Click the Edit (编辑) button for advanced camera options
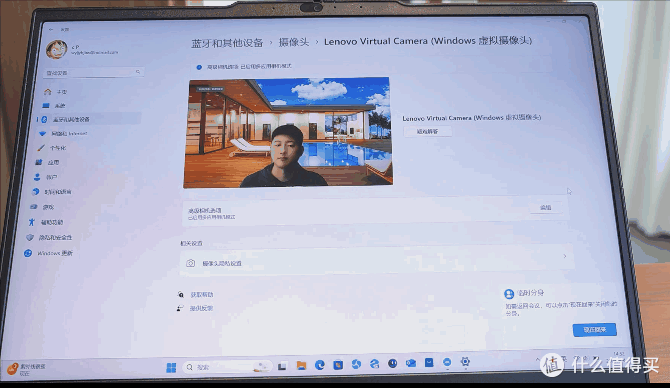The width and height of the screenshot is (670, 388). pos(546,207)
